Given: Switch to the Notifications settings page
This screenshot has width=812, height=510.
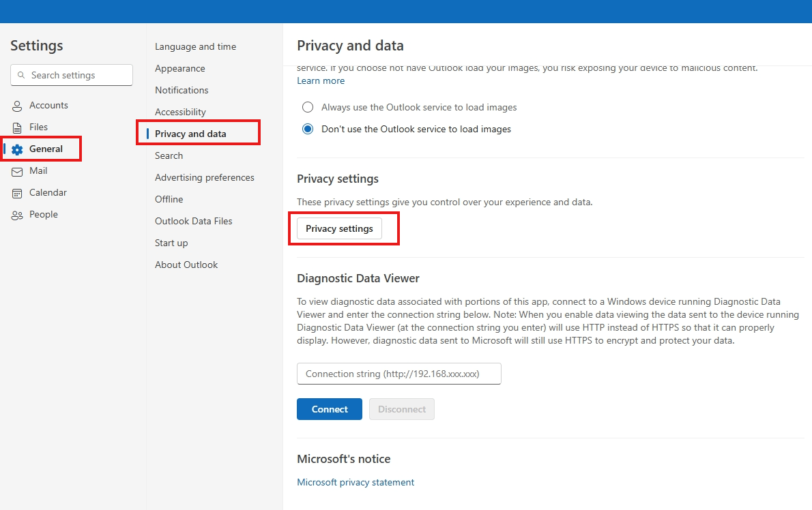Looking at the screenshot, I should [x=182, y=90].
